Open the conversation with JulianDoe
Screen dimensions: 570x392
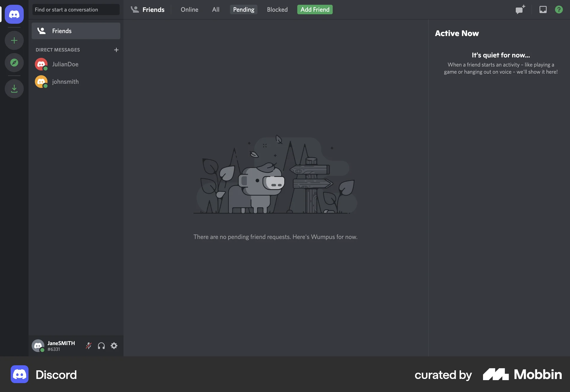click(x=65, y=64)
